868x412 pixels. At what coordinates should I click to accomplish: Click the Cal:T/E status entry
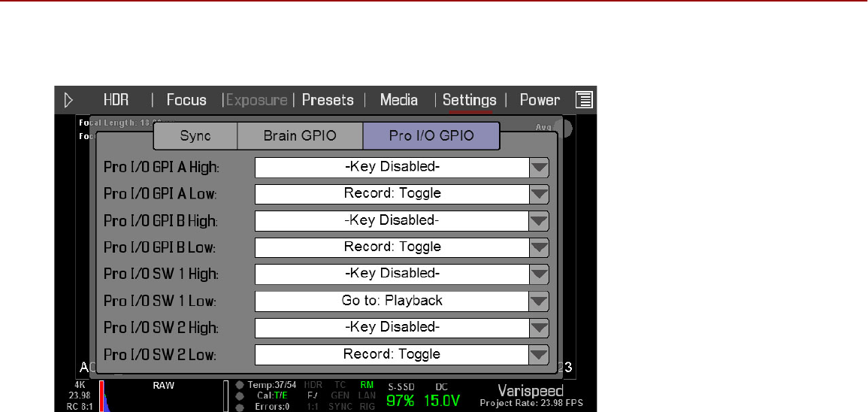point(271,396)
